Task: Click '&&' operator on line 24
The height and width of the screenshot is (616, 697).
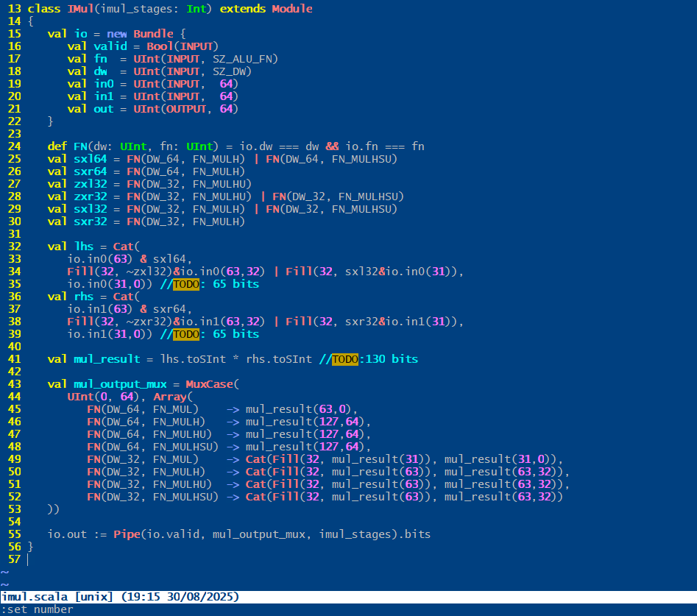Action: (332, 146)
